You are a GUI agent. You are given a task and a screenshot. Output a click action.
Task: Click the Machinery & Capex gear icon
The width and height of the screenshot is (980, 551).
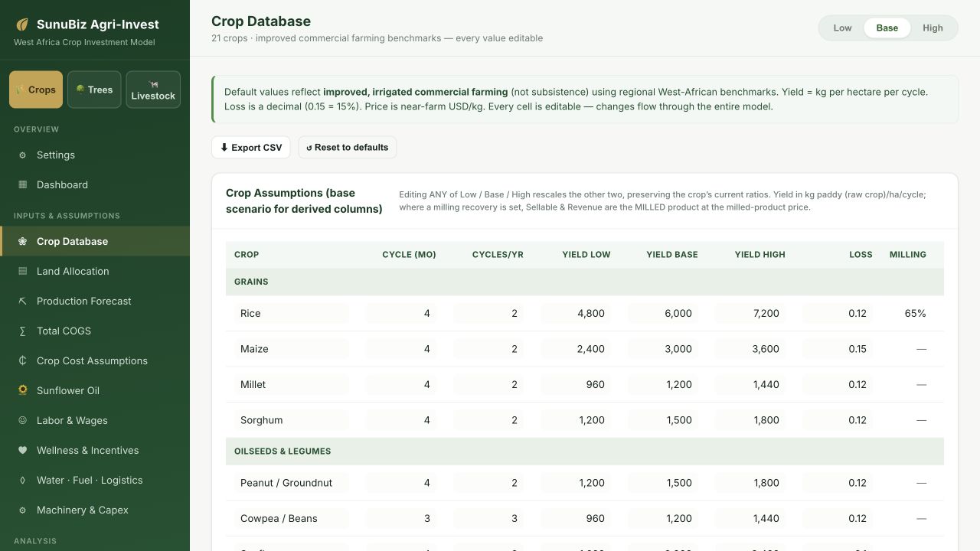pos(22,510)
